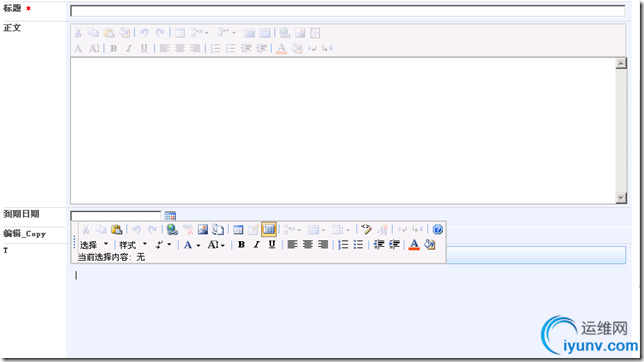This screenshot has width=644, height=362.
Task: Open the Edit HTML source tool
Action: tap(366, 229)
